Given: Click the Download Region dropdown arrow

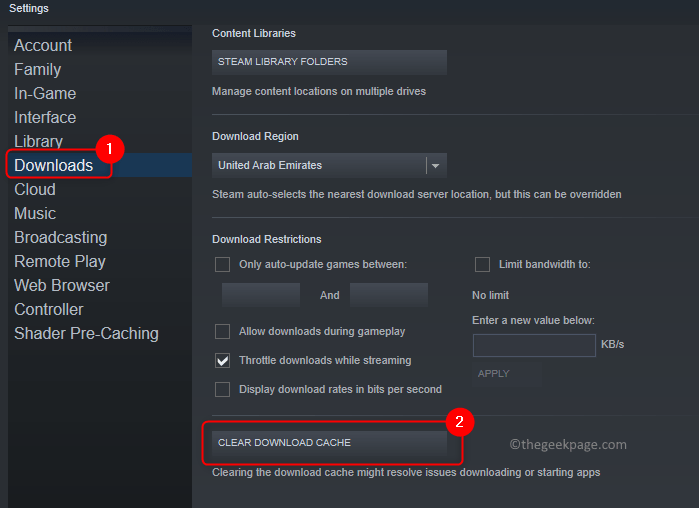Looking at the screenshot, I should 436,166.
